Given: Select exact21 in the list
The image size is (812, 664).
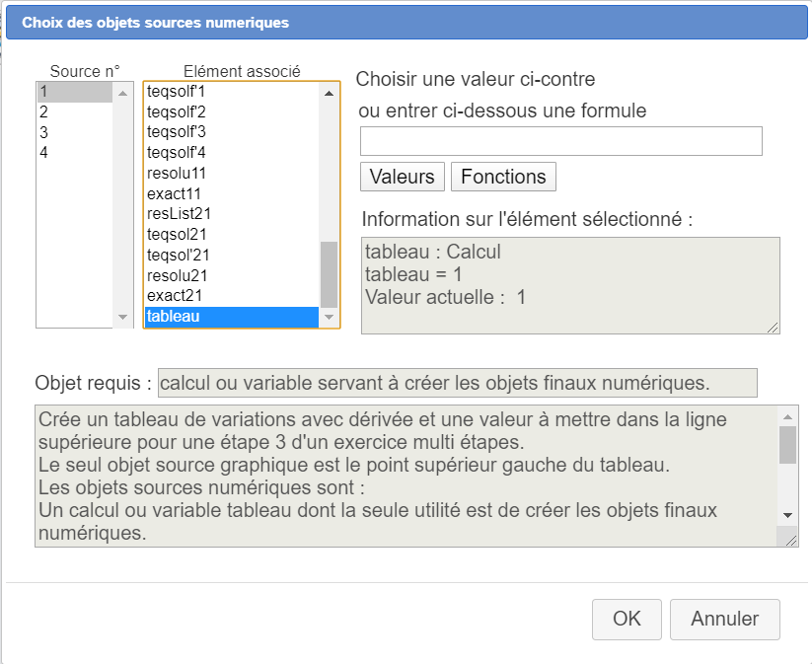Looking at the screenshot, I should 174,296.
